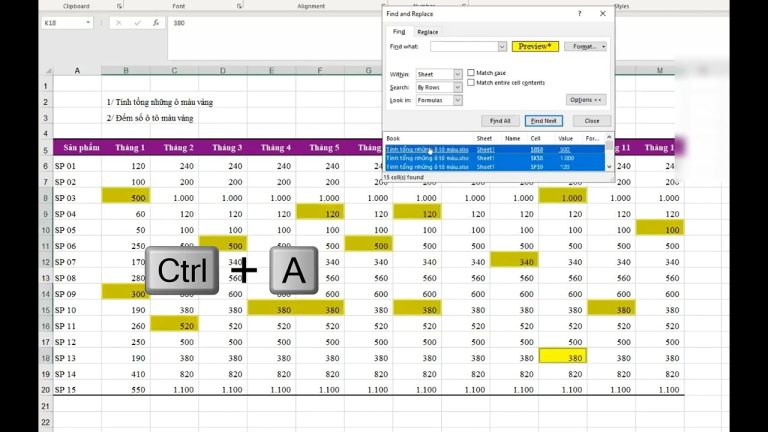
Task: Select column D header
Action: 223,71
